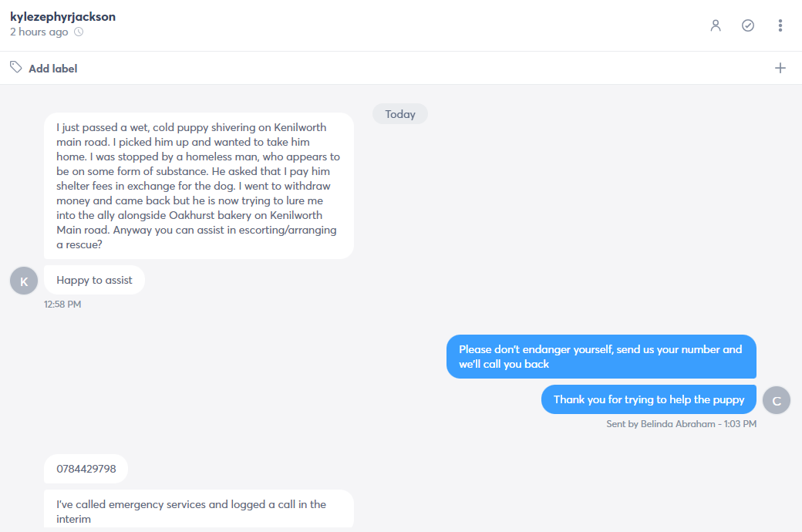Image resolution: width=802 pixels, height=532 pixels.
Task: Click the long puppy rescue message
Action: [x=198, y=186]
